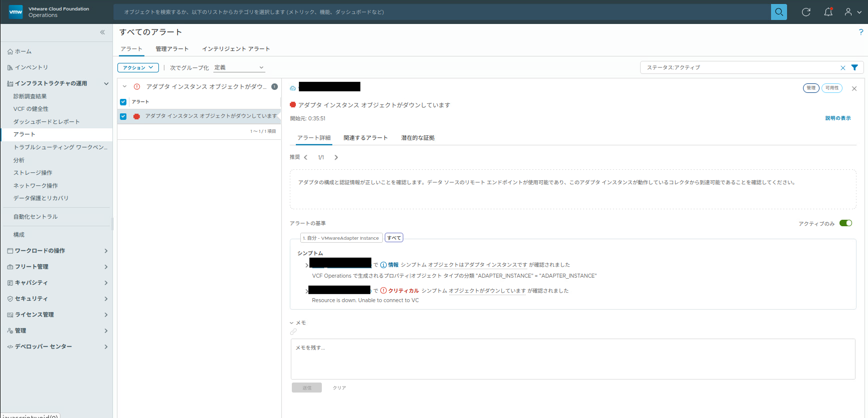Uncheck the selected alert row checkbox

point(123,116)
